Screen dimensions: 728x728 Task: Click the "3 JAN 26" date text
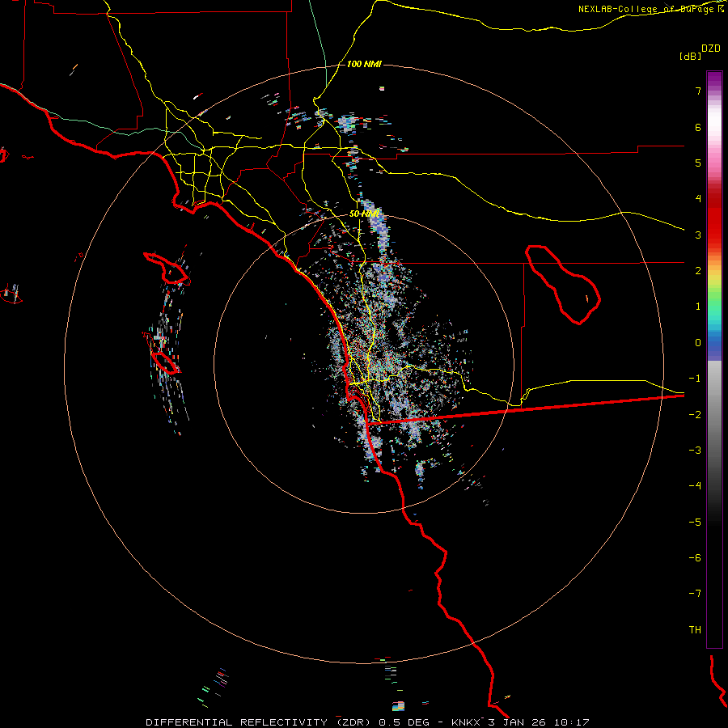pos(518,722)
